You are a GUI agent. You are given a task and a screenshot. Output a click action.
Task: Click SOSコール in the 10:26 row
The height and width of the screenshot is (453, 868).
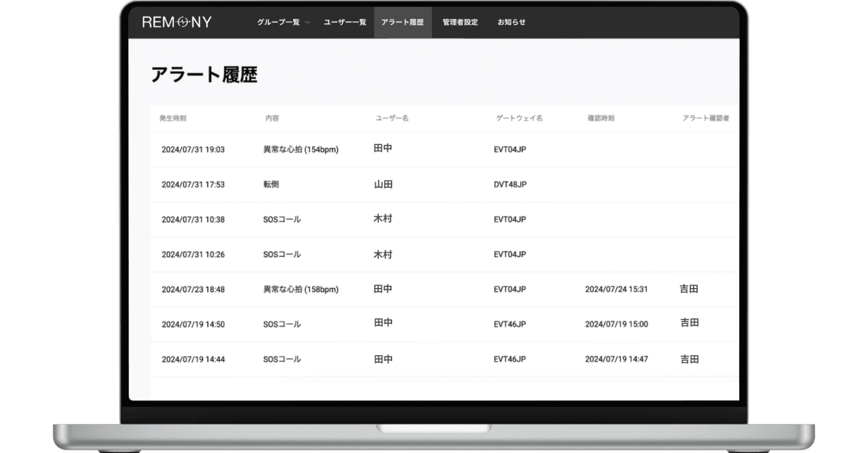[x=282, y=254]
